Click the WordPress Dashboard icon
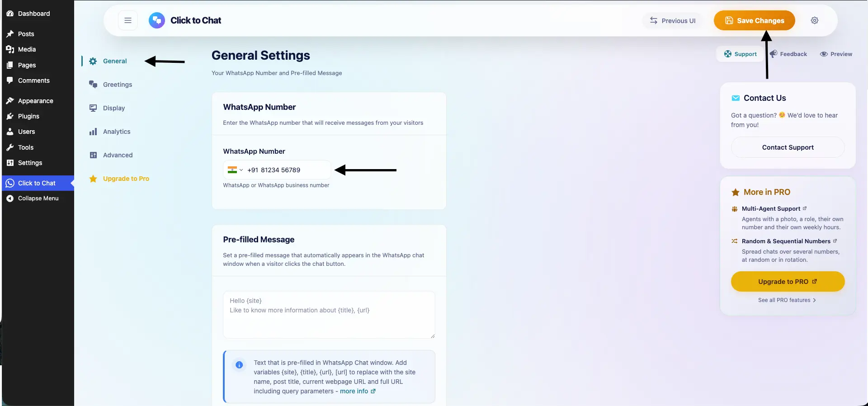Viewport: 868px width, 406px height. point(10,14)
